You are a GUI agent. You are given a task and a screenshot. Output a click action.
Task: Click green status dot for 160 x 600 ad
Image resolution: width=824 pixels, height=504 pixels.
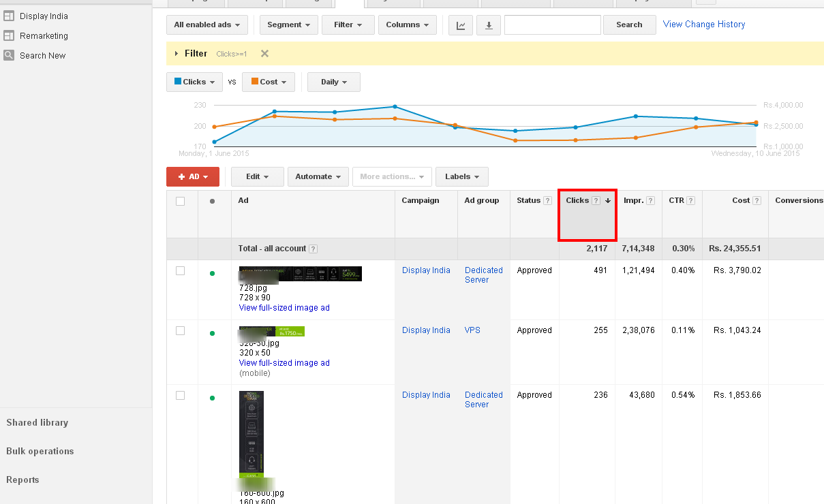[x=212, y=398]
